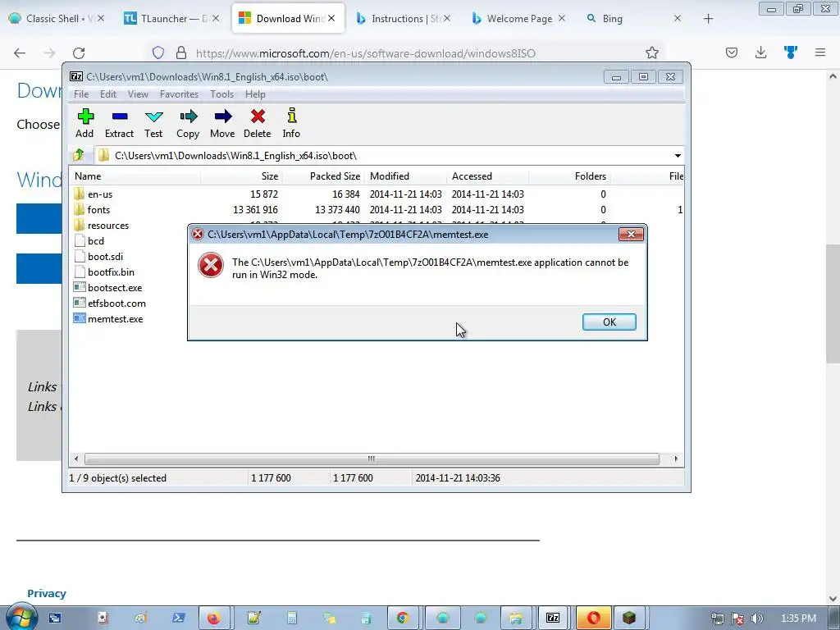Click the site padlock icon

coord(181,52)
